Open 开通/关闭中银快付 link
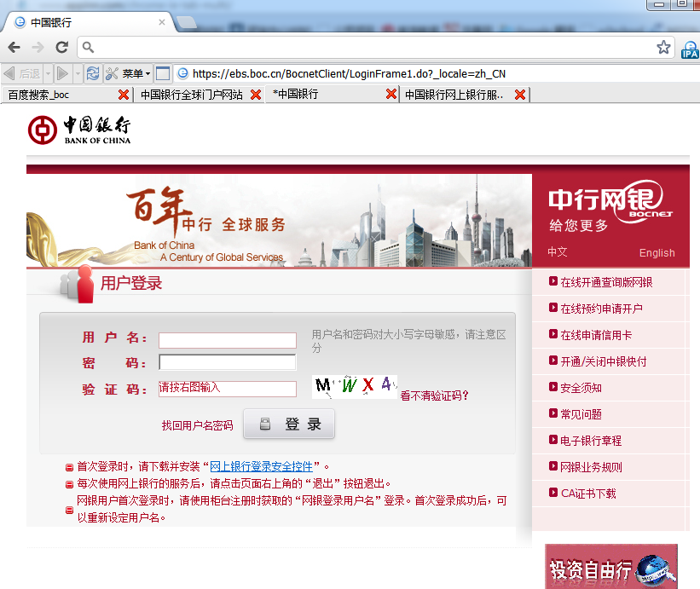This screenshot has width=700, height=589. coord(603,361)
